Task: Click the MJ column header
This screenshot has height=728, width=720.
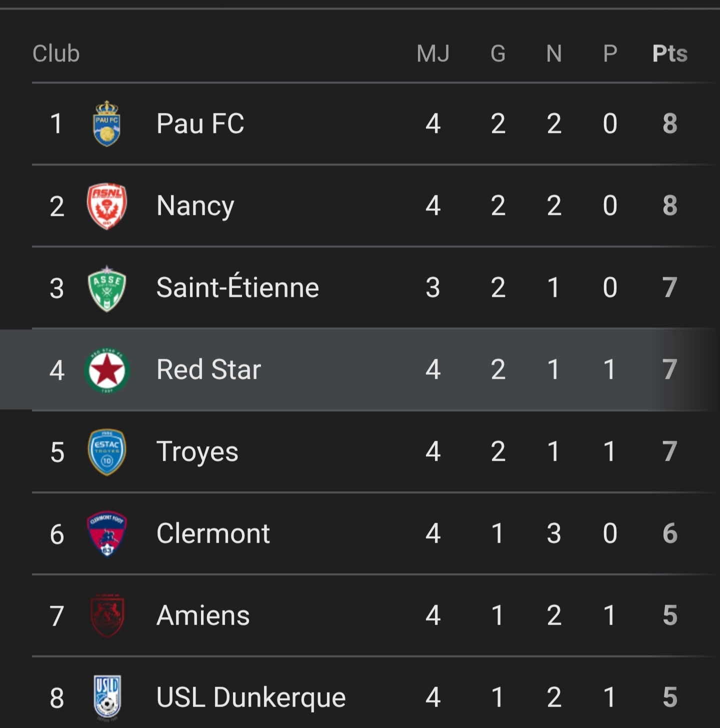Action: tap(433, 53)
